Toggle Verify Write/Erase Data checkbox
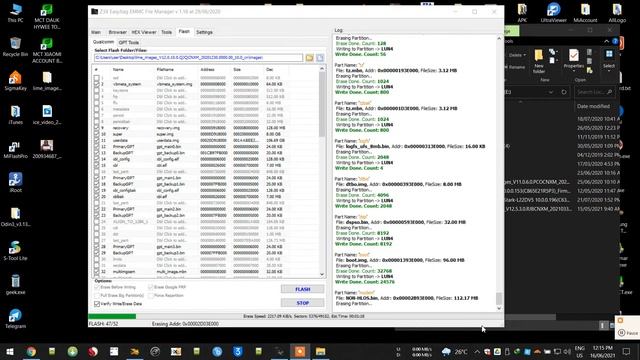640x360 pixels. click(x=97, y=304)
